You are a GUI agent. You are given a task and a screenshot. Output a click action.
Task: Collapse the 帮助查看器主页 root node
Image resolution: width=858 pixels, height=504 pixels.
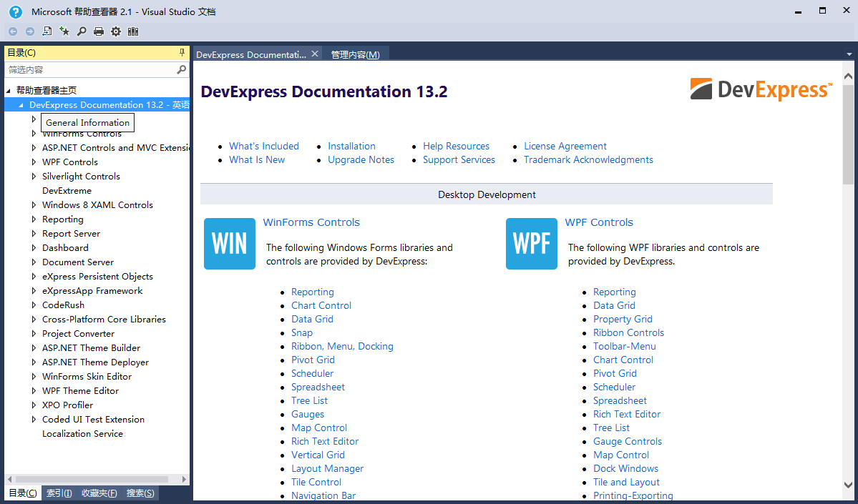click(8, 91)
